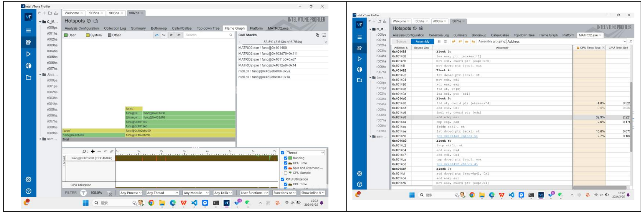Image resolution: width=644 pixels, height=214 pixels.
Task: Click timeline zoom-in plus icon
Action: coord(93,151)
